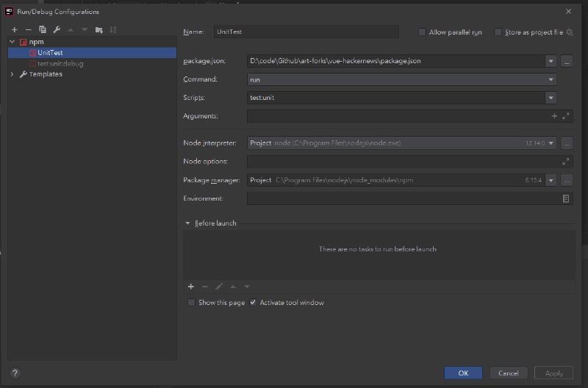Enable Allow parallel run checkbox
This screenshot has height=388, width=588.
pyautogui.click(x=422, y=32)
